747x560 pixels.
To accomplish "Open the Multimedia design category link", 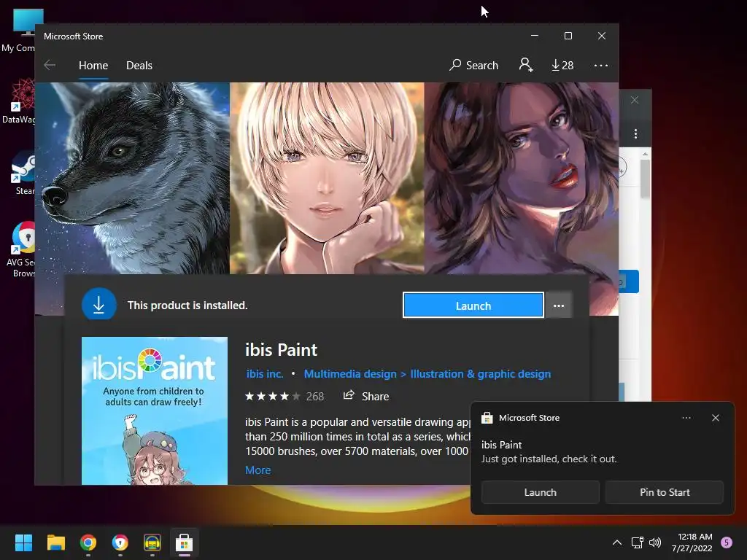I will click(x=350, y=374).
